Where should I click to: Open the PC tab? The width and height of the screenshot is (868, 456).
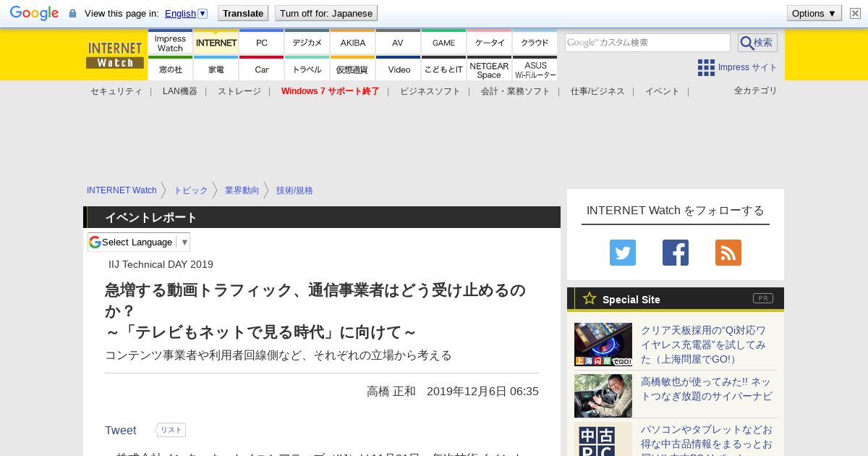click(x=261, y=43)
